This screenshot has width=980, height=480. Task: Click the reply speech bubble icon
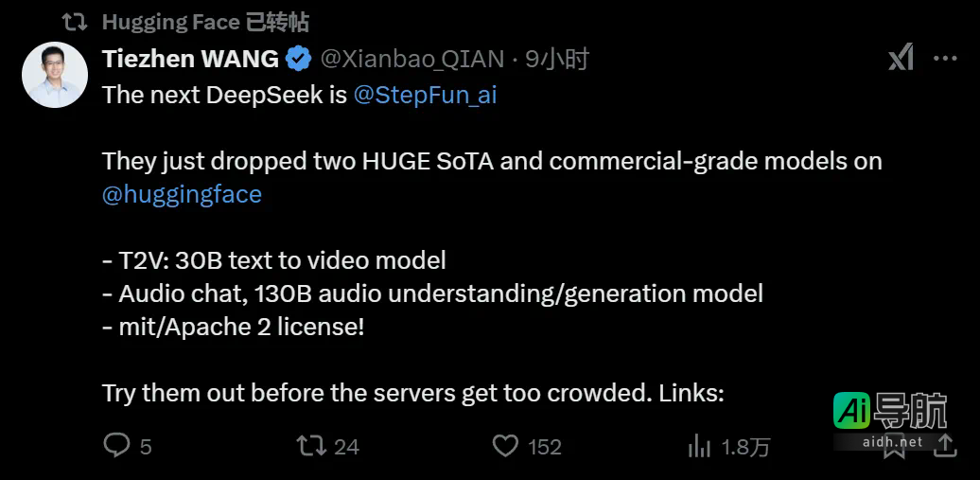(115, 445)
